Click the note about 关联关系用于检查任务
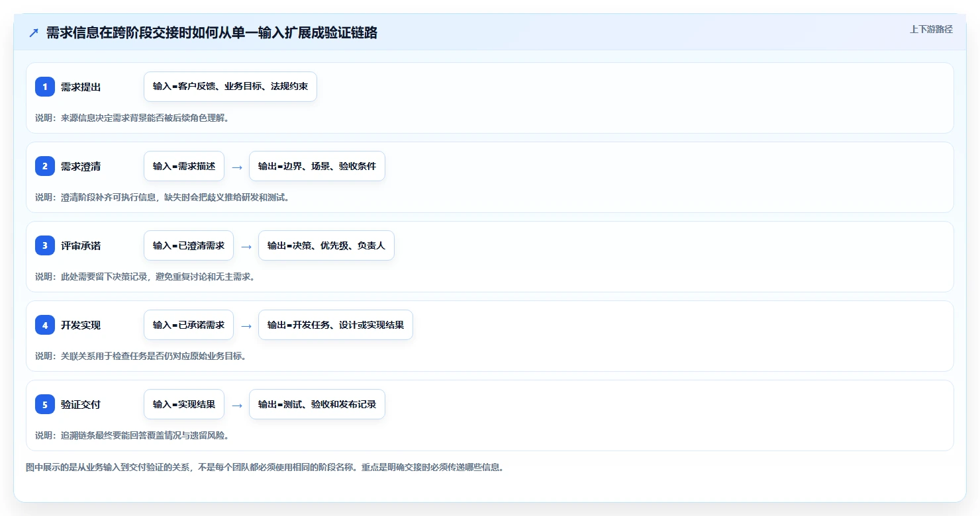 click(140, 356)
